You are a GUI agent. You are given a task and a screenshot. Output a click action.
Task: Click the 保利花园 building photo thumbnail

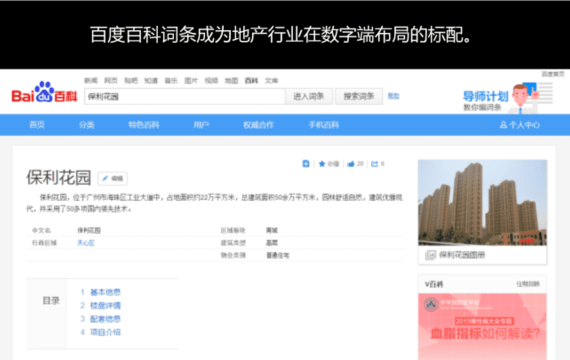pos(482,202)
